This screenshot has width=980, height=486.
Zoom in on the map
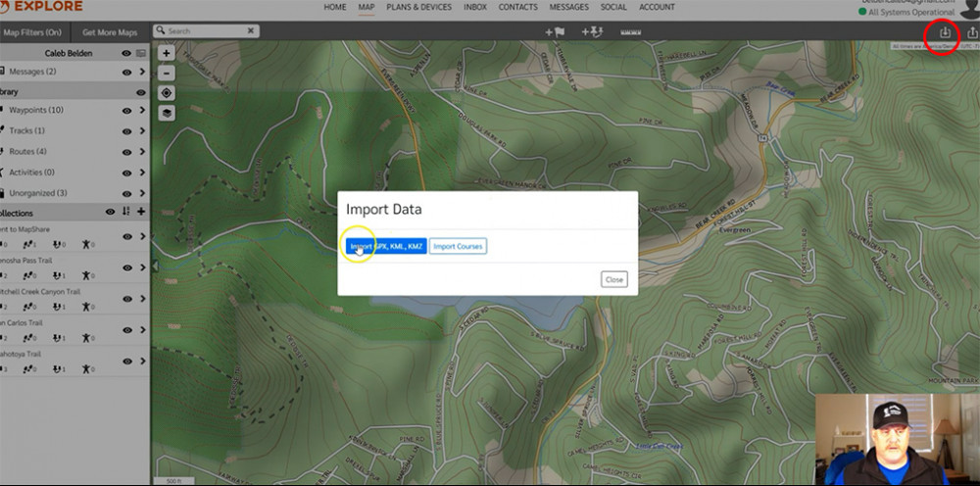167,53
